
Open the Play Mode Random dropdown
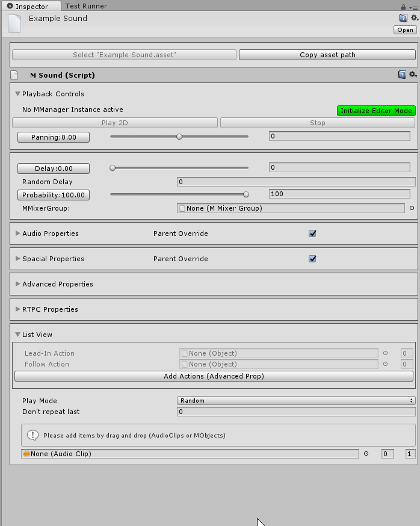click(296, 401)
